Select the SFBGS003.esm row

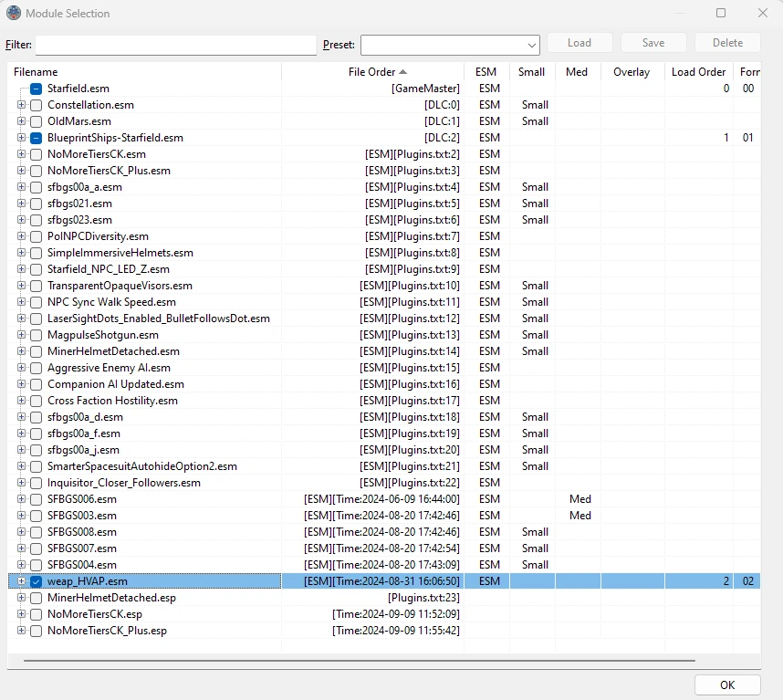(x=384, y=516)
